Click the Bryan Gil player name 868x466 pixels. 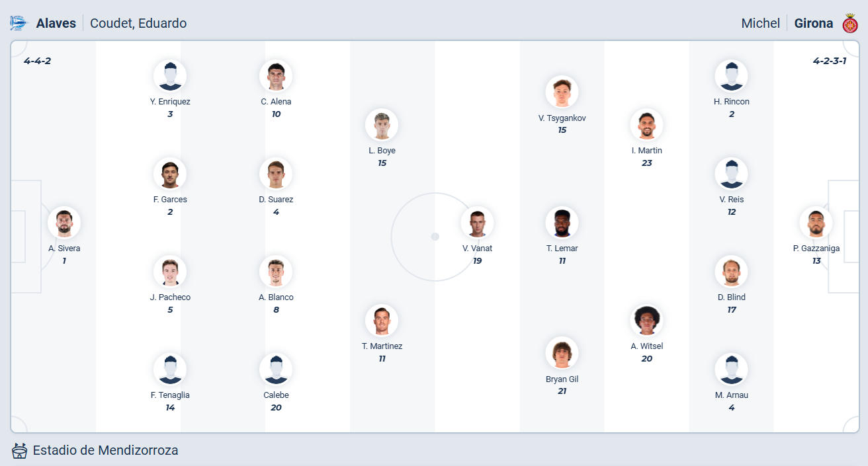point(562,379)
